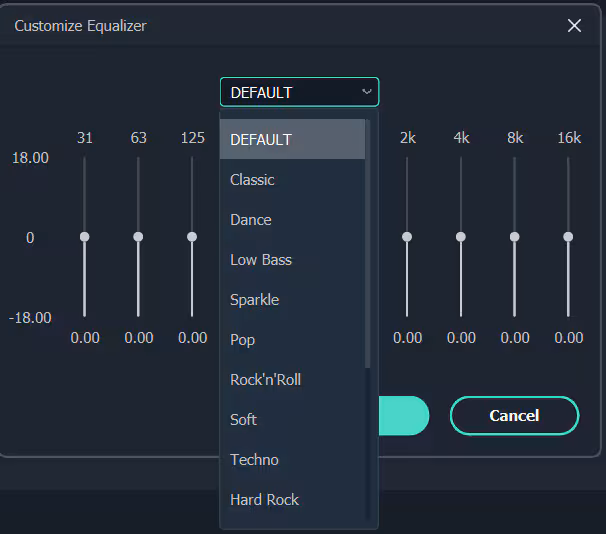Apply the Rock'n'Roll preset
This screenshot has height=534, width=606.
tap(292, 380)
